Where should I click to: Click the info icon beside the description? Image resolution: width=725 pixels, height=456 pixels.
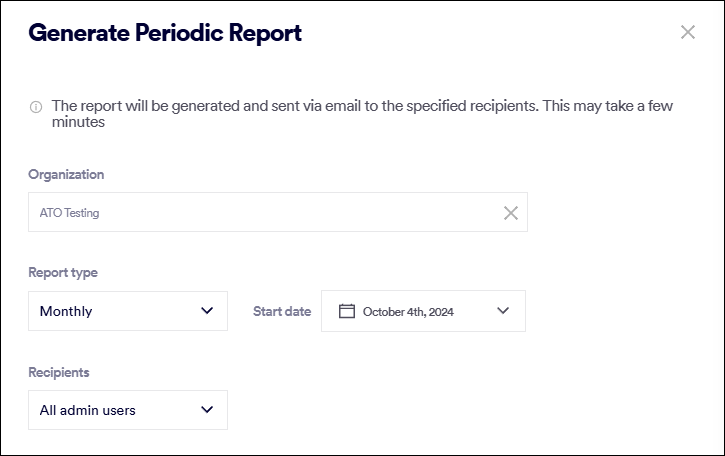point(36,106)
